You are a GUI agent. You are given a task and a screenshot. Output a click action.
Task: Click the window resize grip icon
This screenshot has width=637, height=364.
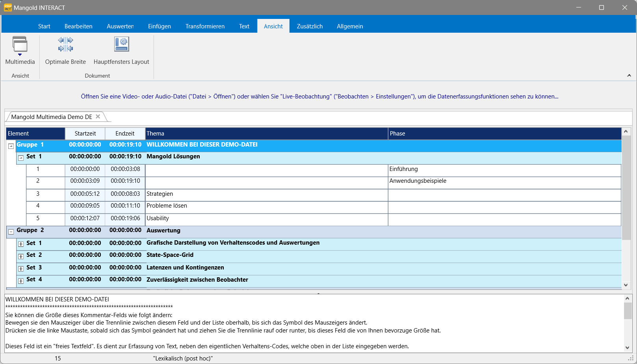(x=631, y=358)
